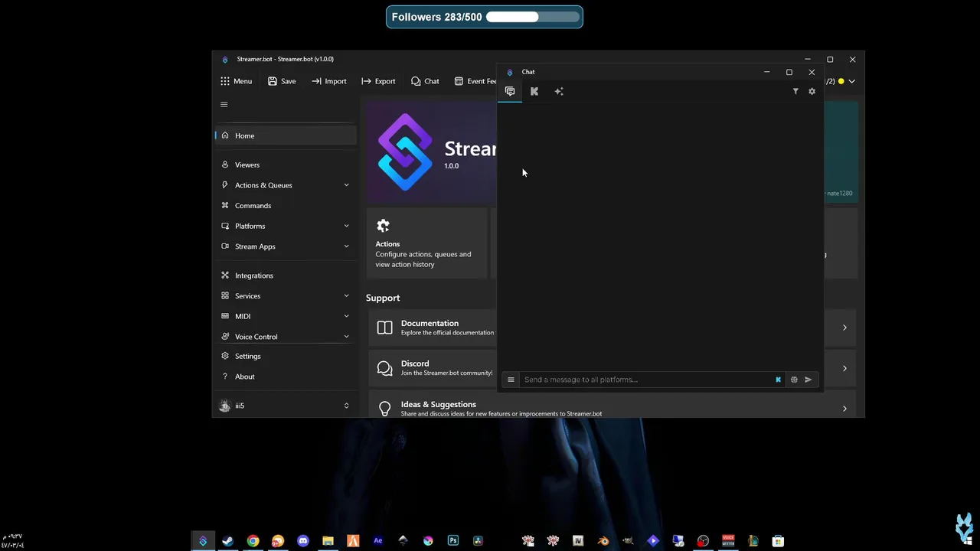Open Settings in the sidebar
The width and height of the screenshot is (980, 551).
(x=286, y=356)
